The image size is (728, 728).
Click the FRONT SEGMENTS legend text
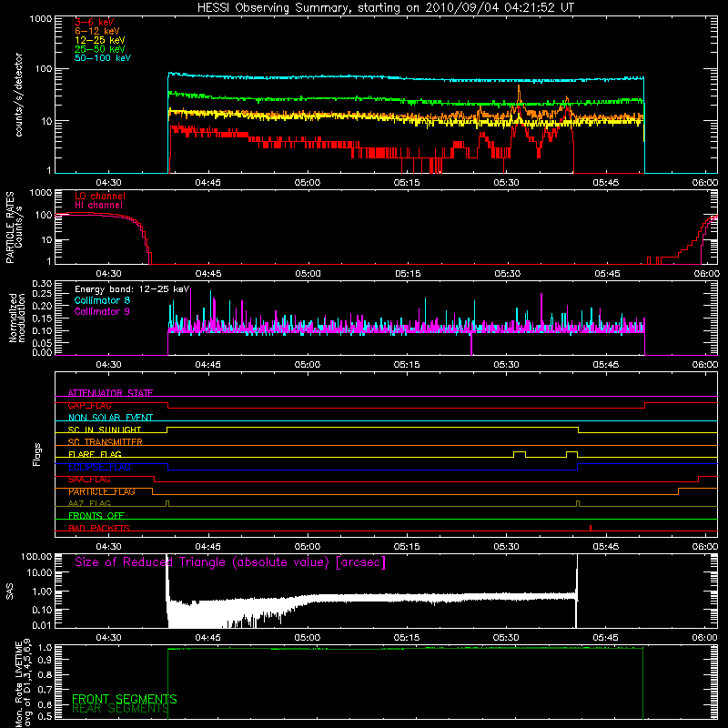click(x=124, y=699)
